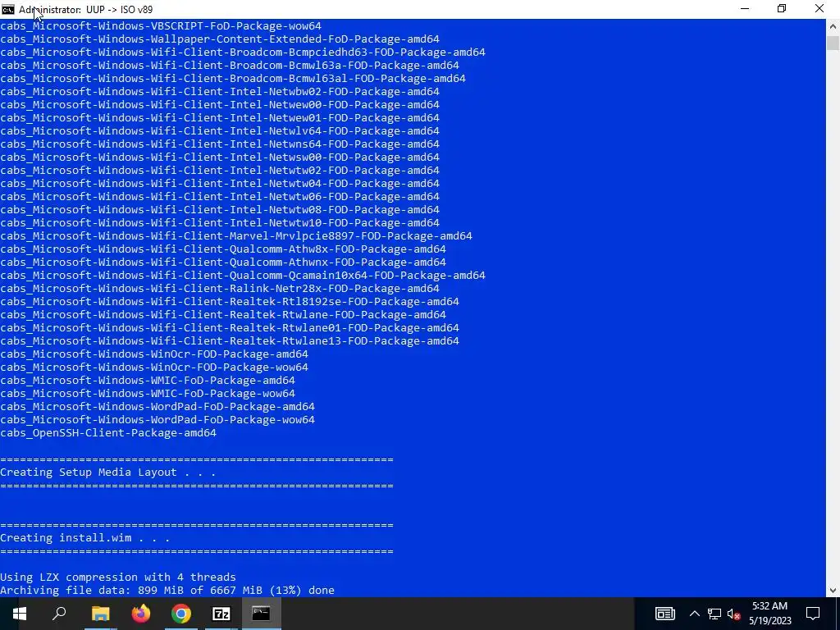Click the WinOcr-FOD-Package-amd64 line
The width and height of the screenshot is (840, 630).
pyautogui.click(x=154, y=354)
